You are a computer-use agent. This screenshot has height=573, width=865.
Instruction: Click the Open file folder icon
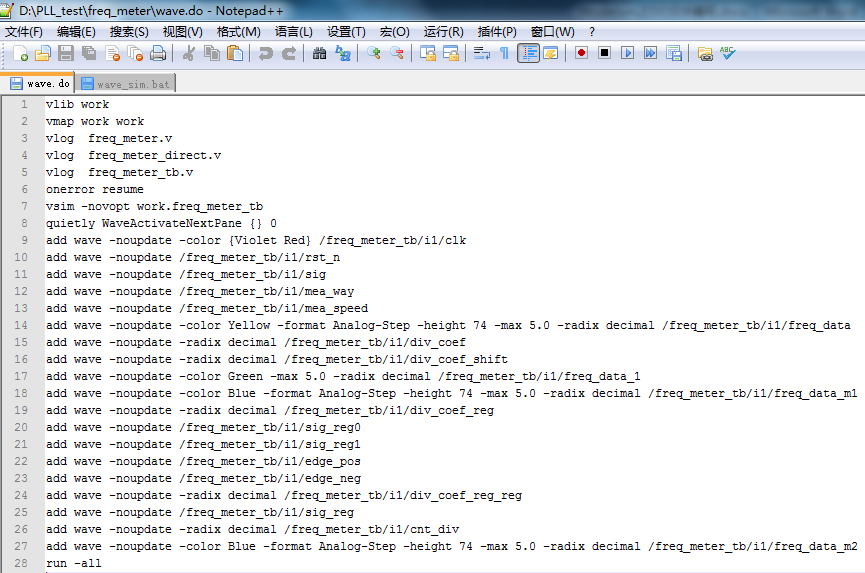(x=43, y=53)
